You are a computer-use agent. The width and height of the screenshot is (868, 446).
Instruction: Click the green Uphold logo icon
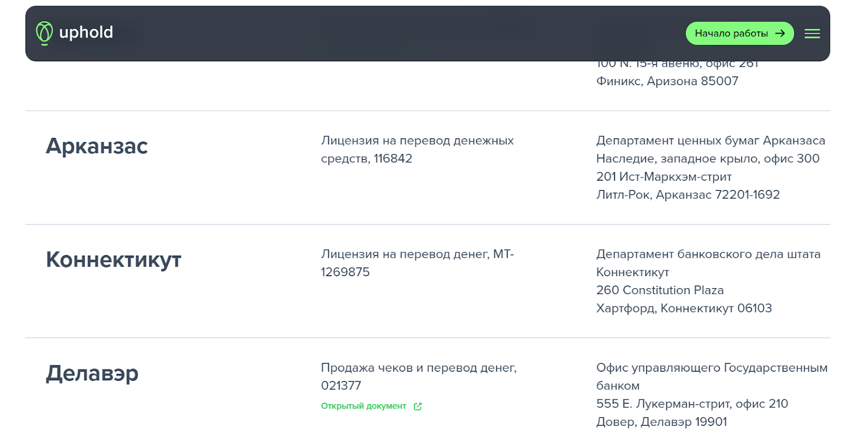pos(44,33)
